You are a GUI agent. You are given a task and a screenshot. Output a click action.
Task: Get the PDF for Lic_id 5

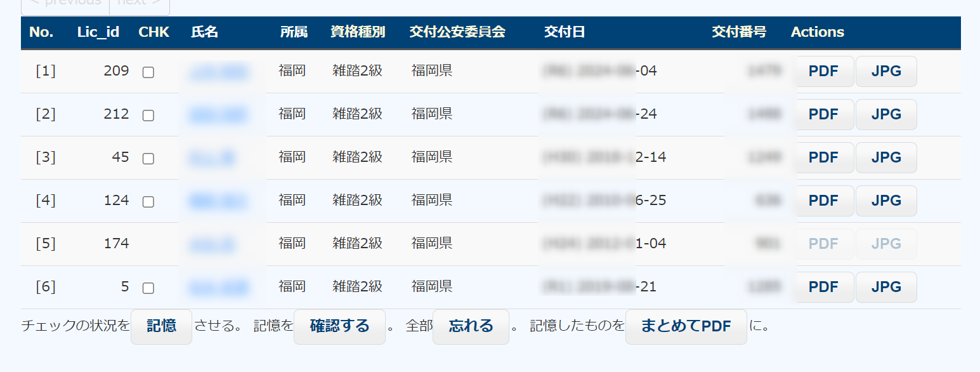823,288
